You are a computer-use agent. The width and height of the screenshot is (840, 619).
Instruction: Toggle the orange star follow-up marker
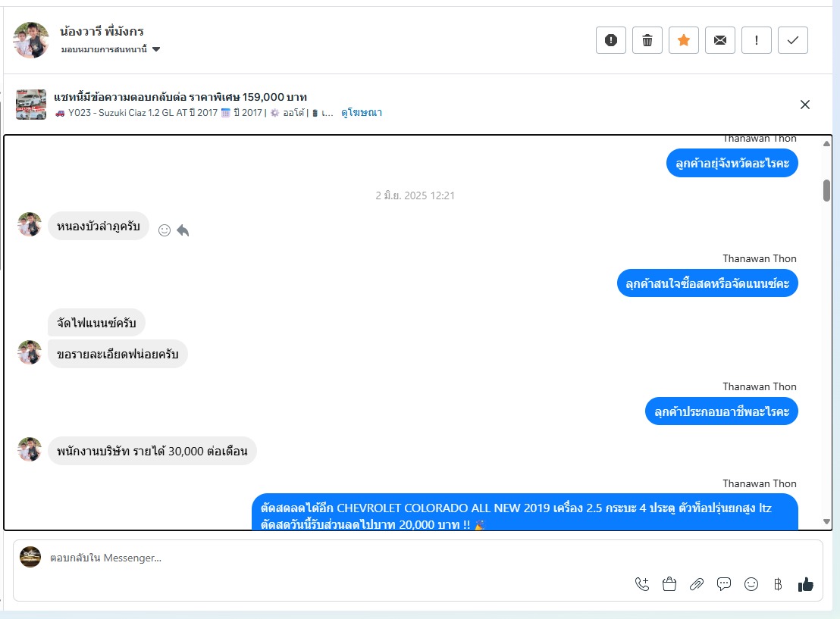pos(684,40)
